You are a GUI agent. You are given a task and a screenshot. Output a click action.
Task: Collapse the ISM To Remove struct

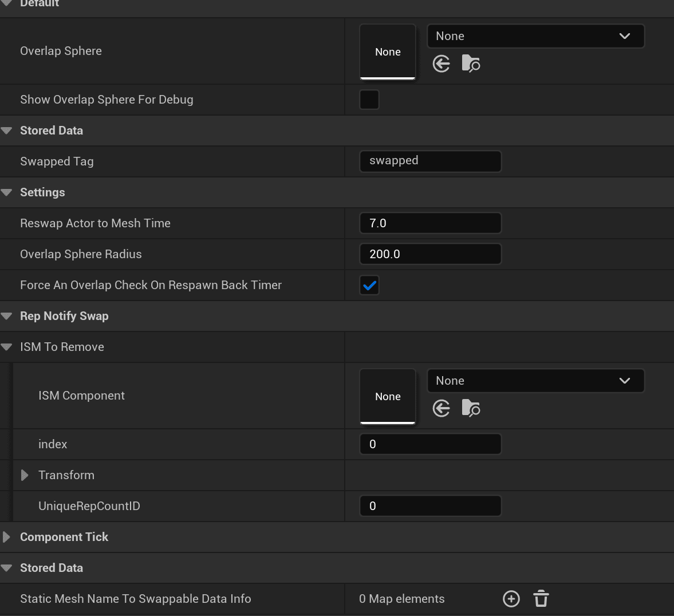coord(6,348)
